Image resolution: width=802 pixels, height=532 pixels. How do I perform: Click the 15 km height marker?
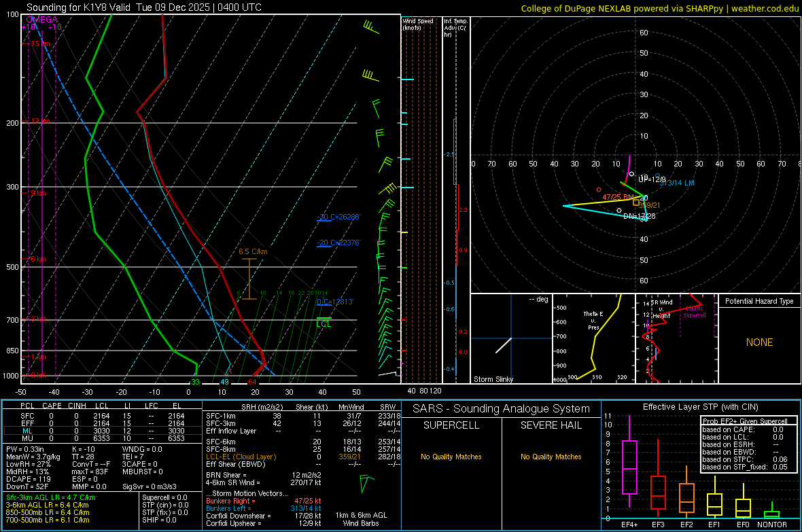(x=40, y=43)
